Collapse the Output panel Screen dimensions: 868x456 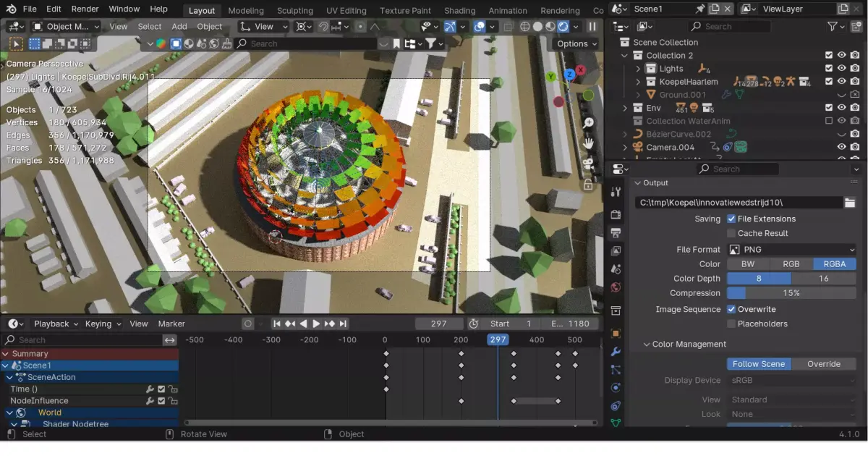click(637, 183)
